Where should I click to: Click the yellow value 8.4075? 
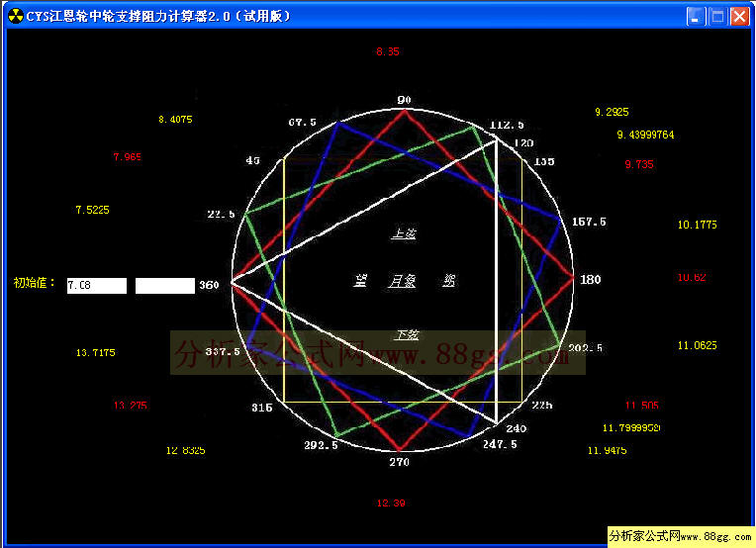pyautogui.click(x=175, y=119)
